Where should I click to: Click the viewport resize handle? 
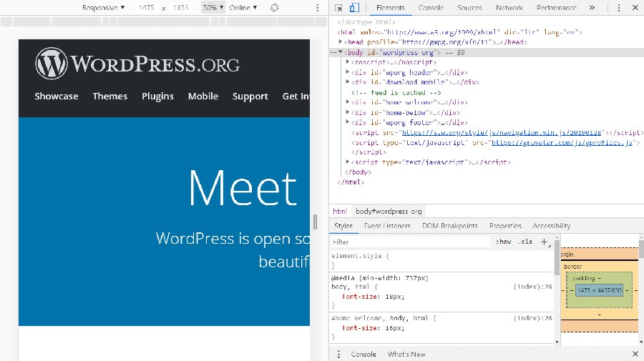(x=315, y=222)
